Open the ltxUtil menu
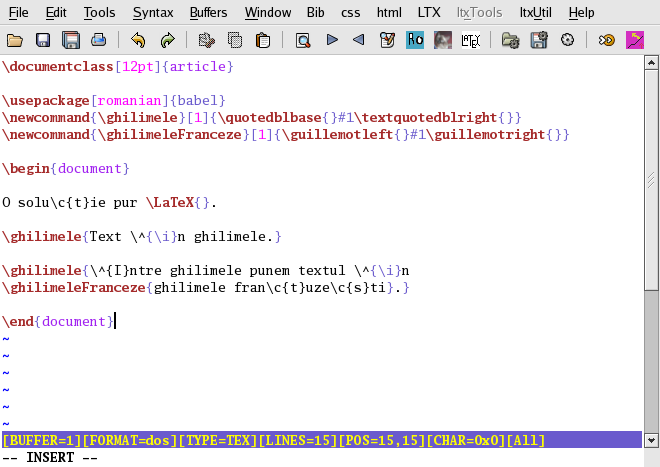 pos(537,13)
